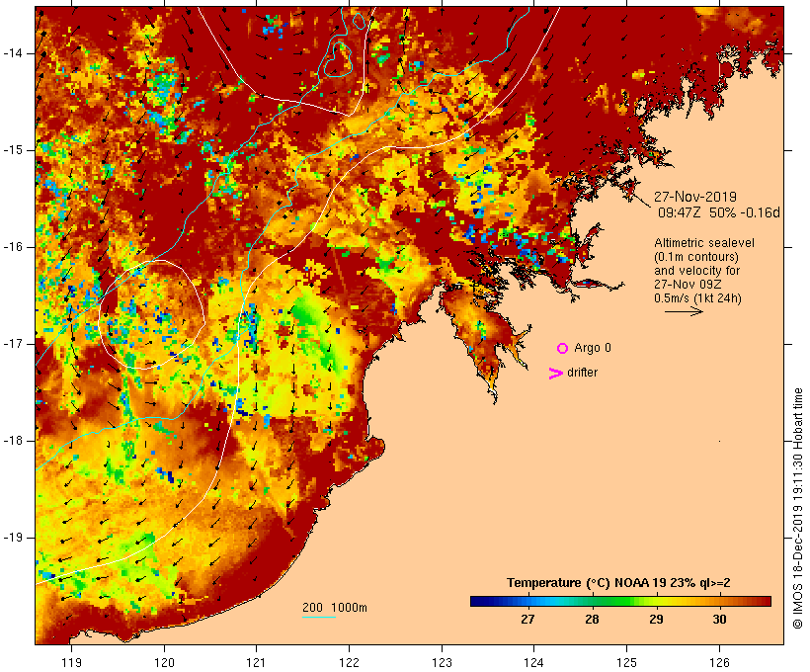Screen dimensions: 810x672
Task: Click the '28' colorbar tick label
Action: click(592, 619)
